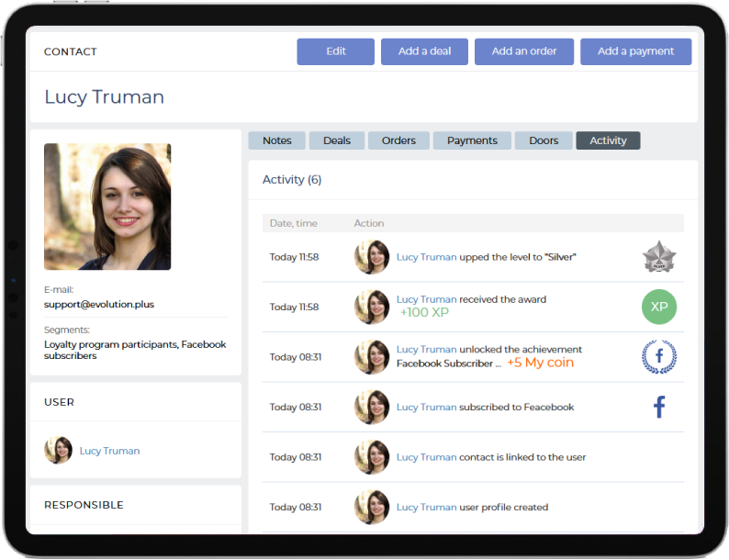Click 'Today 11:58' in the Silver level row

coord(295,257)
